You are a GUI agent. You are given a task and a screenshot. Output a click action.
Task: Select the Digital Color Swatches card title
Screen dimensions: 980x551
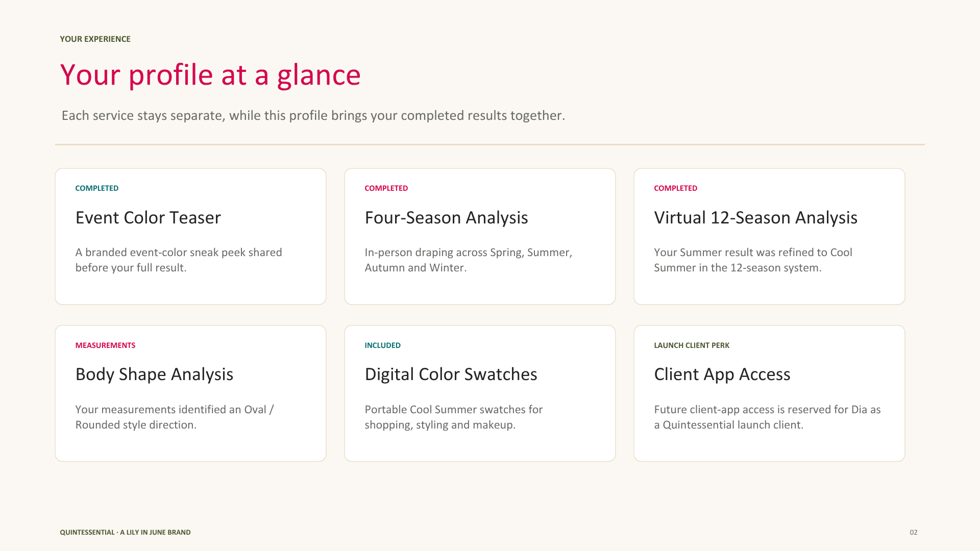[x=451, y=374]
